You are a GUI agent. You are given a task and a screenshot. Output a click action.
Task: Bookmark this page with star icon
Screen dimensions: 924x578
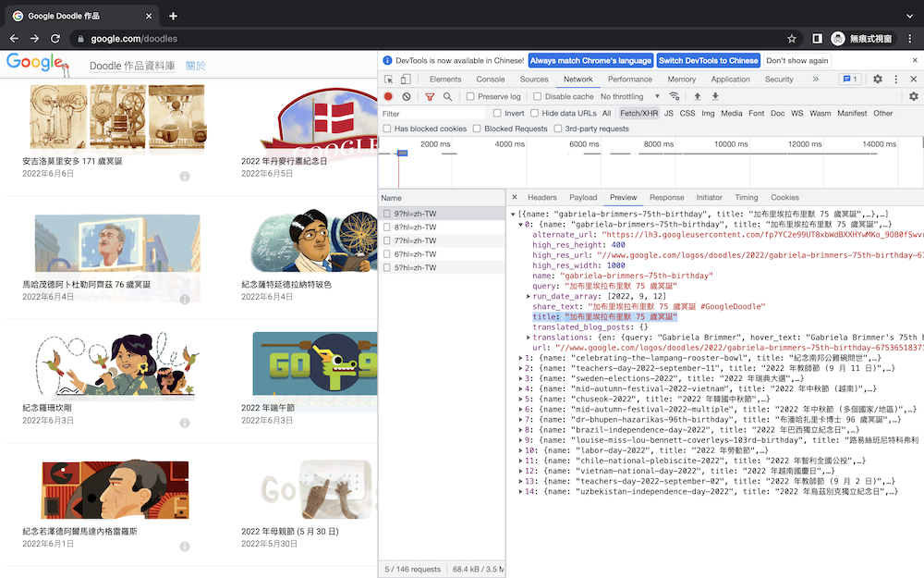(792, 38)
